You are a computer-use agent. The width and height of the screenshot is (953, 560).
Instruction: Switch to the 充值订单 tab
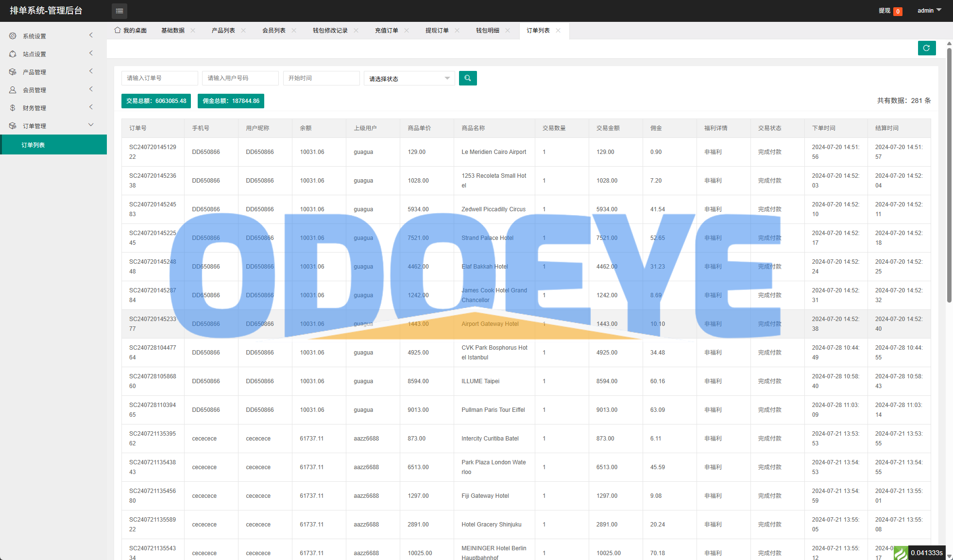pyautogui.click(x=386, y=31)
